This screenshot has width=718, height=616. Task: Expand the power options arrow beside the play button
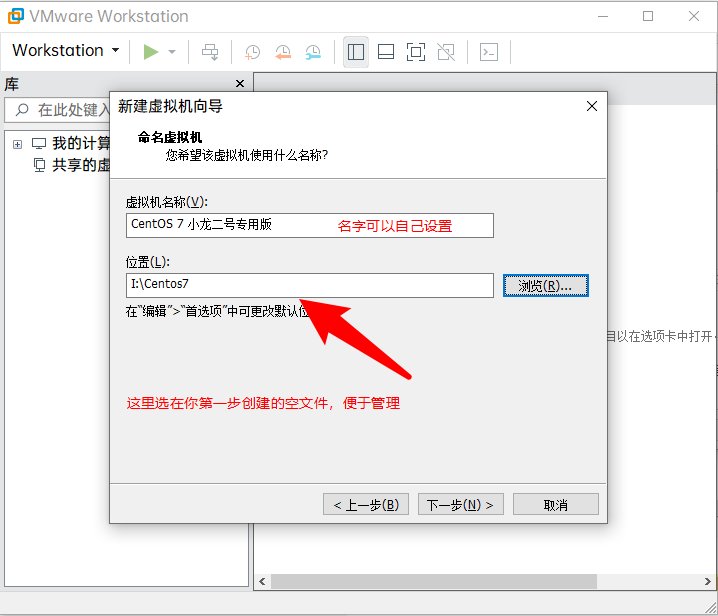click(x=172, y=52)
